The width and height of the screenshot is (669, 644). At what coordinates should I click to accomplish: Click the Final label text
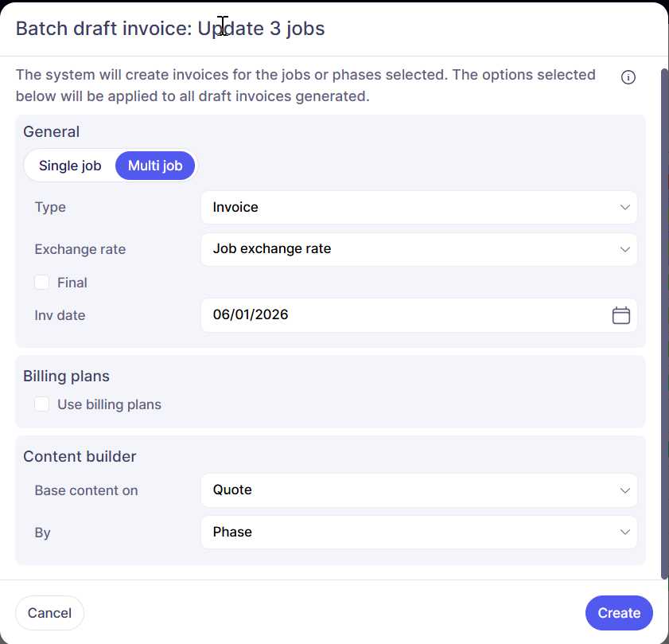[x=72, y=283]
